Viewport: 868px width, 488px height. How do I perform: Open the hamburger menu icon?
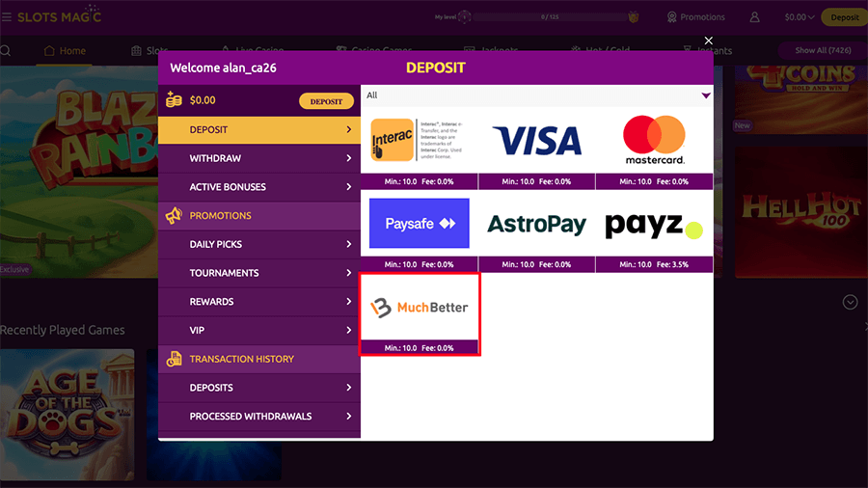pos(6,17)
